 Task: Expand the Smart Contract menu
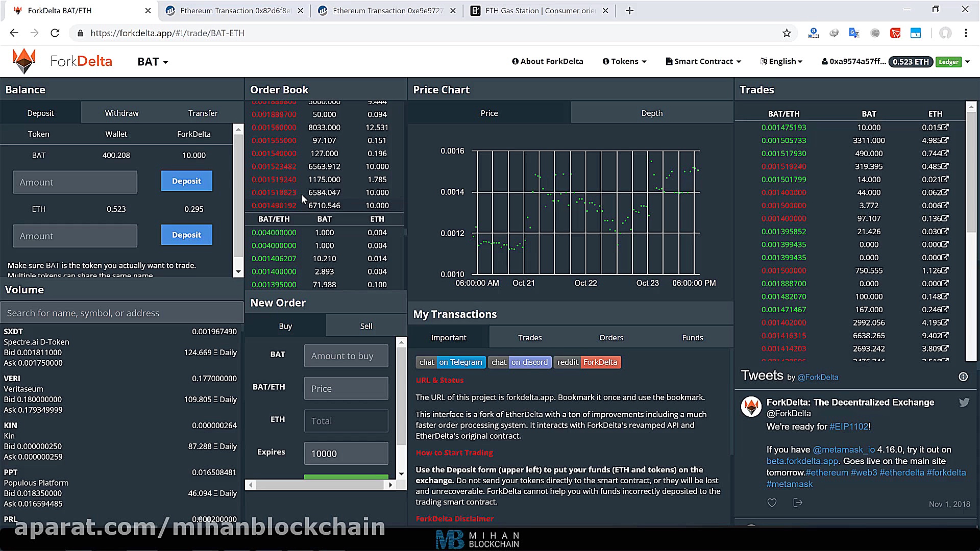703,61
